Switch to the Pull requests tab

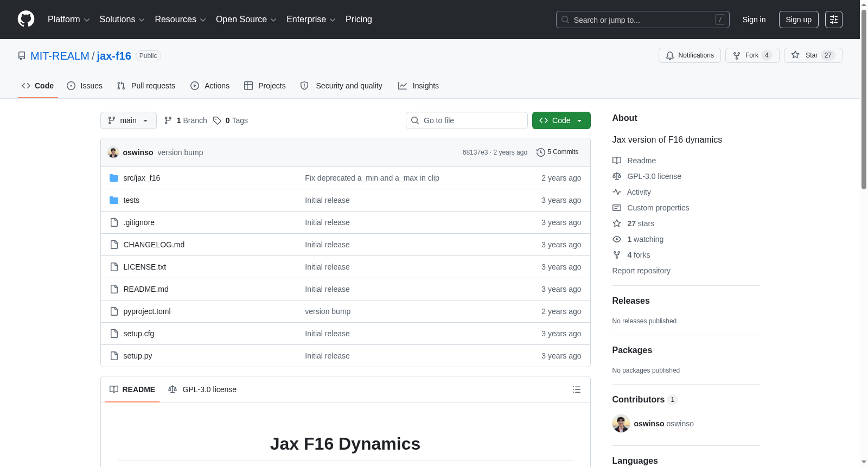146,86
